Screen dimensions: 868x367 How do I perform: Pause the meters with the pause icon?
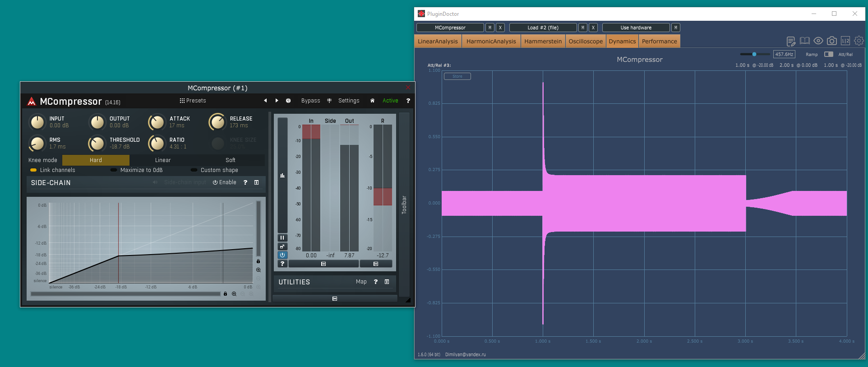click(x=282, y=238)
